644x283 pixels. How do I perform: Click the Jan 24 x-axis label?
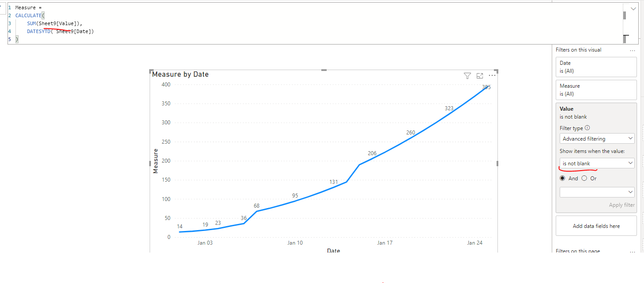pos(475,243)
